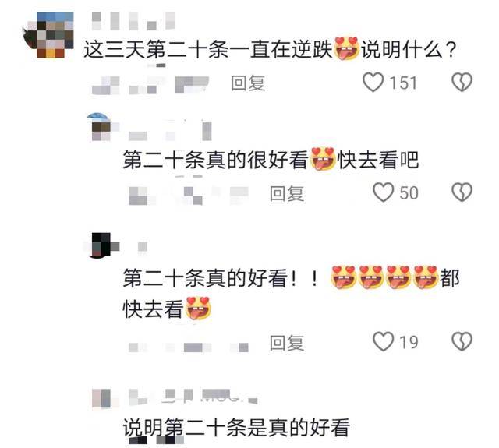Like the reply with 50 likes

[x=383, y=192]
